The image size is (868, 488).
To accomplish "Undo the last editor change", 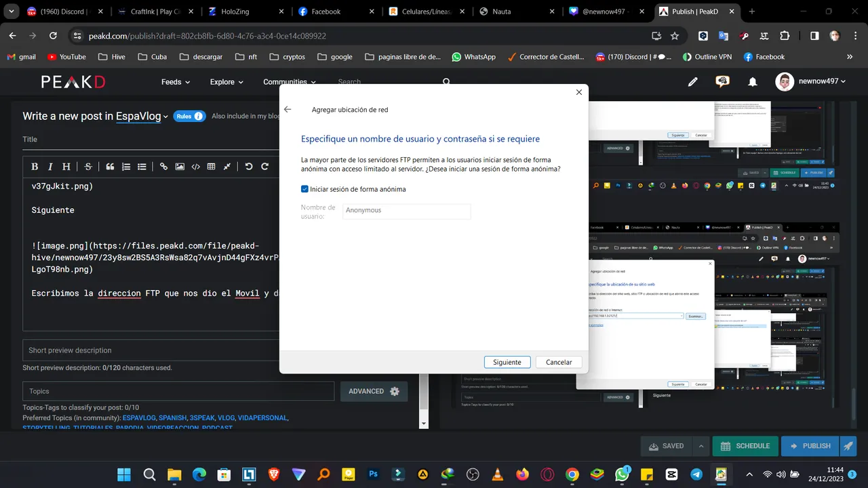I will [x=249, y=167].
